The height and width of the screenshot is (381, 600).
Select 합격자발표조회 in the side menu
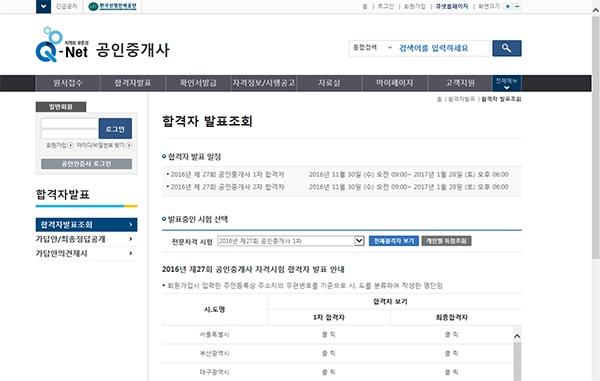pyautogui.click(x=86, y=225)
